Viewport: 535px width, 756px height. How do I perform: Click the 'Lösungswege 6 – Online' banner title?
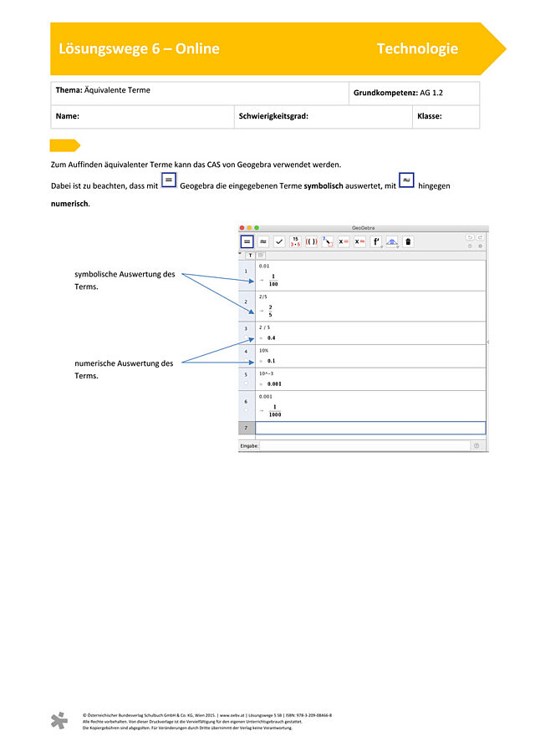pyautogui.click(x=139, y=48)
